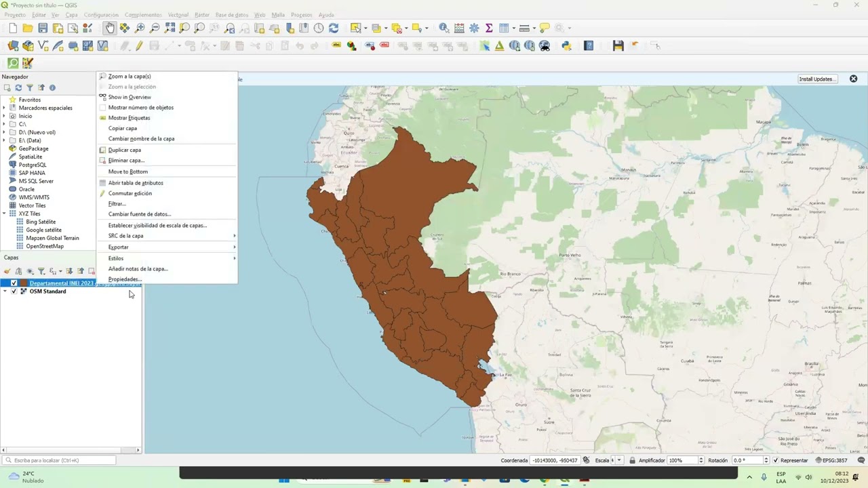Screen dimensions: 868x488
Task: Open the Select Features tool dropdown arrow
Action: (366, 28)
